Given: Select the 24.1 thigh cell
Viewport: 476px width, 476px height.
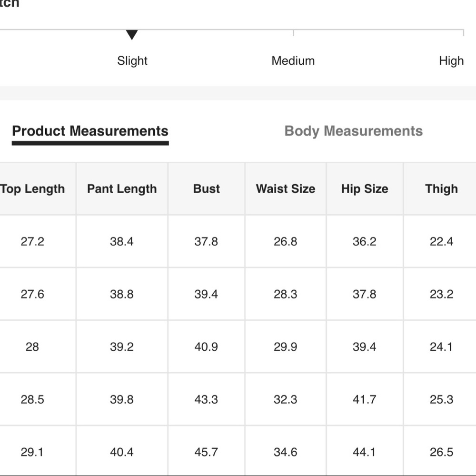Looking at the screenshot, I should 441,347.
